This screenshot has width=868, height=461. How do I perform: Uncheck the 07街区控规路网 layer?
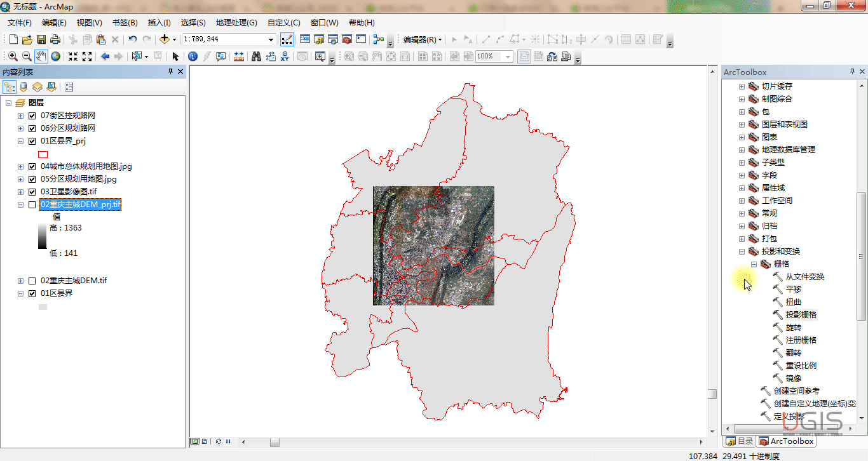32,116
